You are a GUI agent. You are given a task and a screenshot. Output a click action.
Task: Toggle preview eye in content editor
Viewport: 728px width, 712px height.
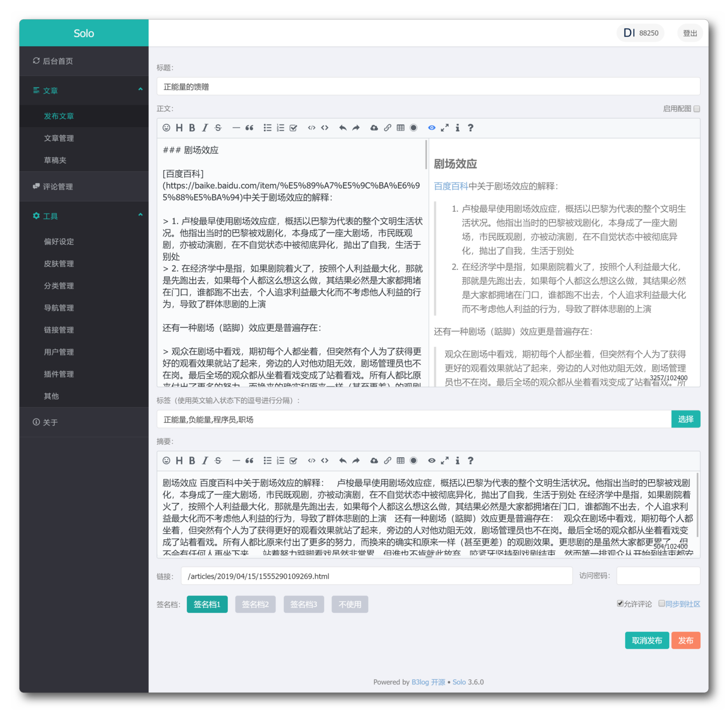click(x=432, y=128)
